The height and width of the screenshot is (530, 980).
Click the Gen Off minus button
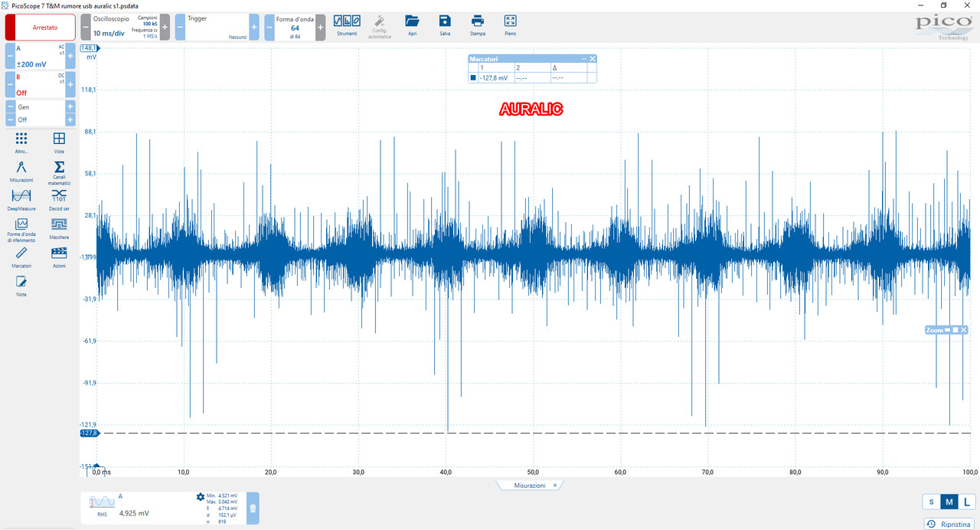coord(11,119)
